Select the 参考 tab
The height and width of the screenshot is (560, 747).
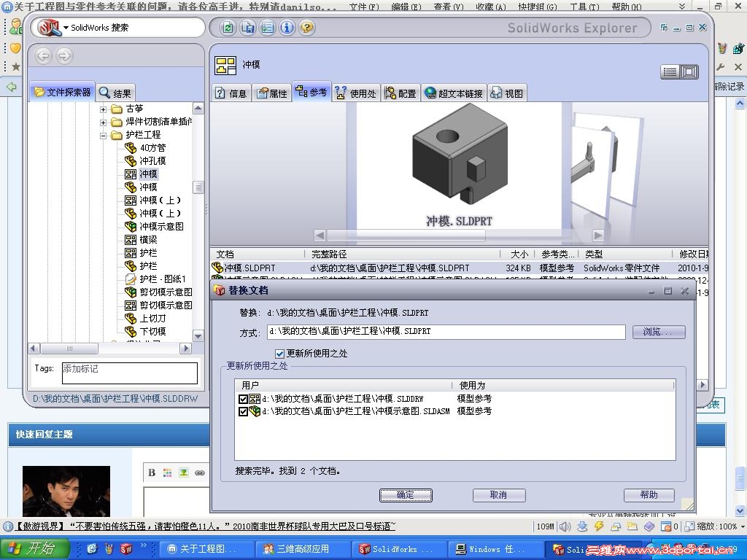coord(311,92)
